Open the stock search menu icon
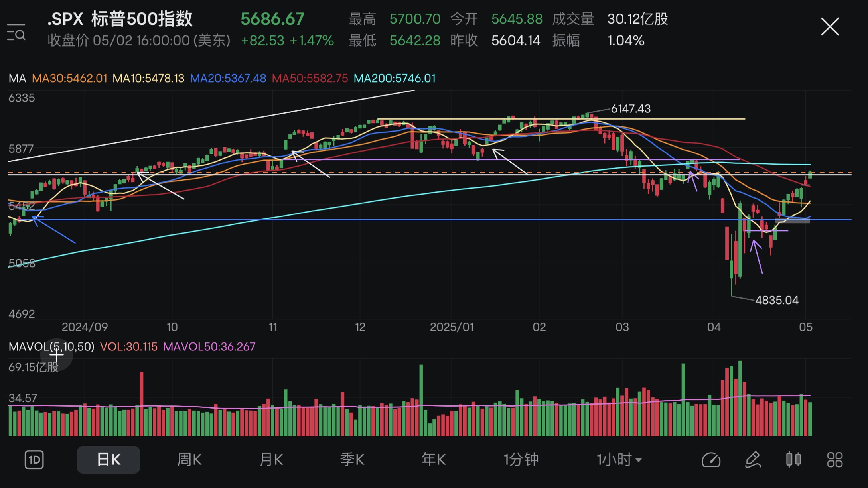Viewport: 868px width, 488px height. (16, 32)
